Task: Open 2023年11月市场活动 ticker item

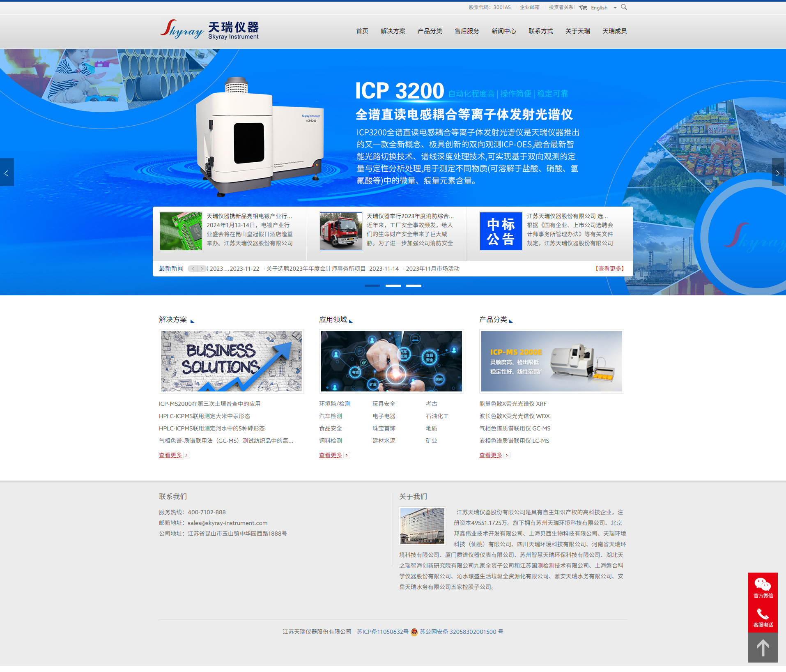Action: click(432, 269)
